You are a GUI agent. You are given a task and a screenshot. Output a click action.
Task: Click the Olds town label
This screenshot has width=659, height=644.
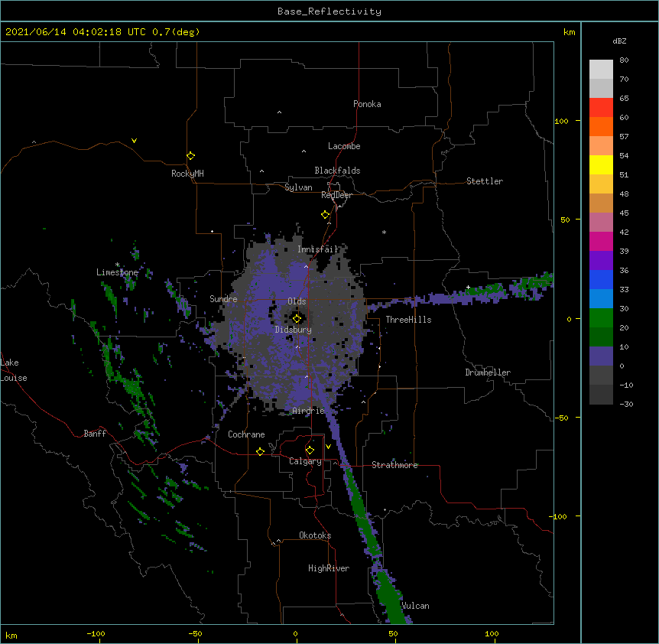[x=297, y=301]
